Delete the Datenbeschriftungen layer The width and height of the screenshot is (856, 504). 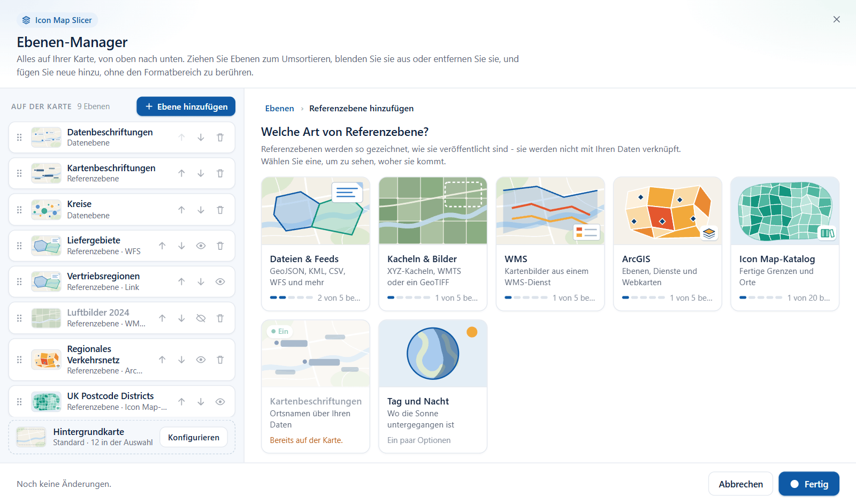point(220,138)
